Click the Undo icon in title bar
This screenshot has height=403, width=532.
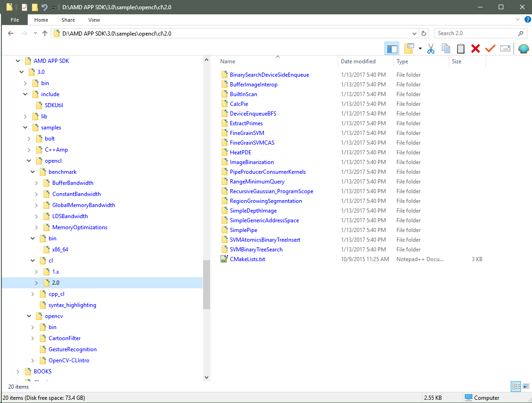[x=44, y=7]
